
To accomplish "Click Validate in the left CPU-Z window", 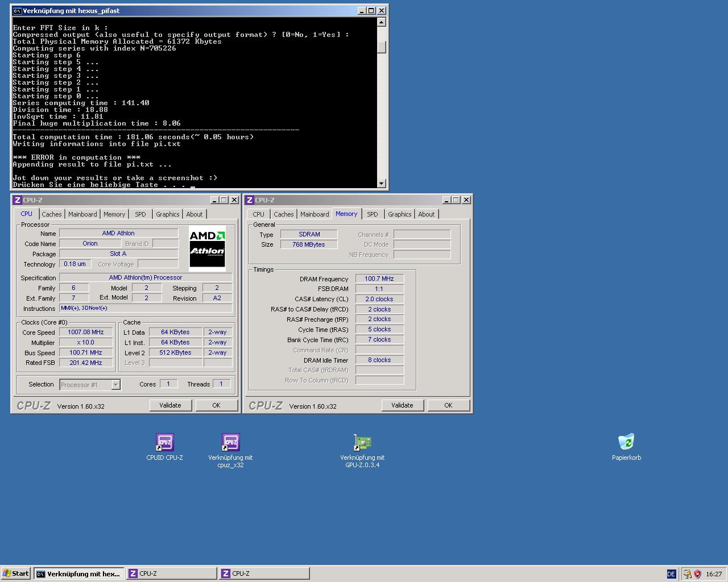I will (x=170, y=405).
